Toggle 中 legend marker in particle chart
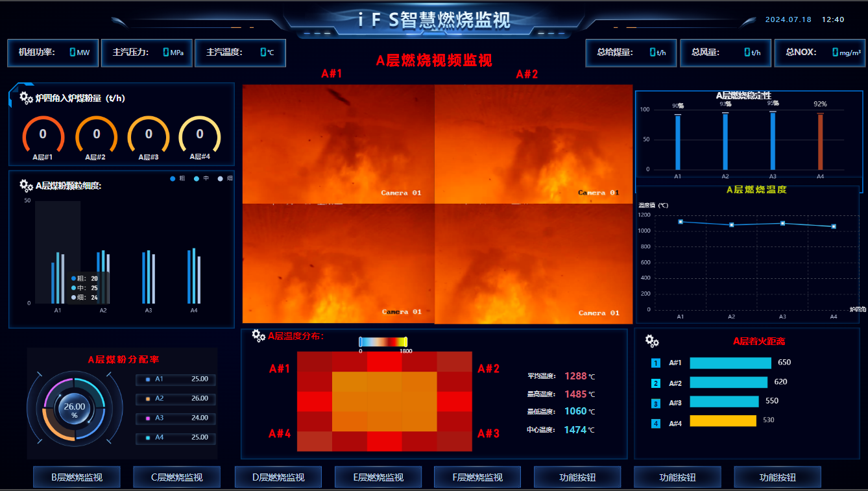 [x=197, y=178]
